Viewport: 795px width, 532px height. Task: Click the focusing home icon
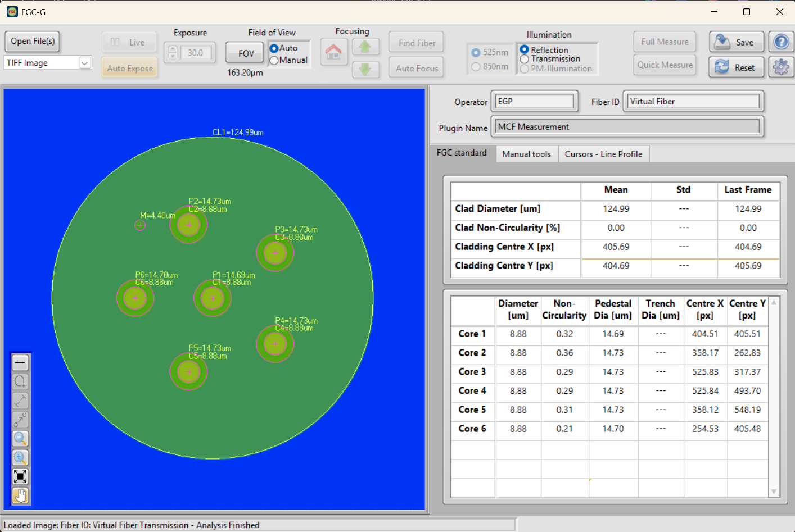click(333, 52)
